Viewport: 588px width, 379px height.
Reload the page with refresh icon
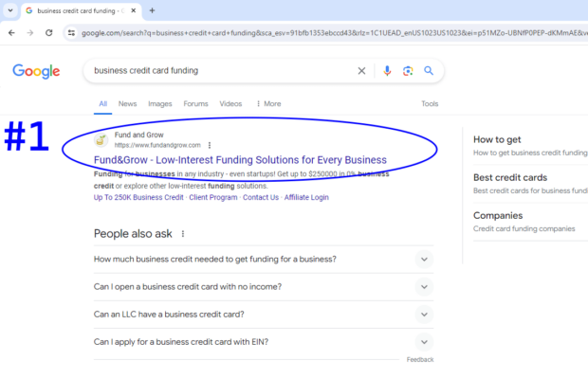click(50, 32)
